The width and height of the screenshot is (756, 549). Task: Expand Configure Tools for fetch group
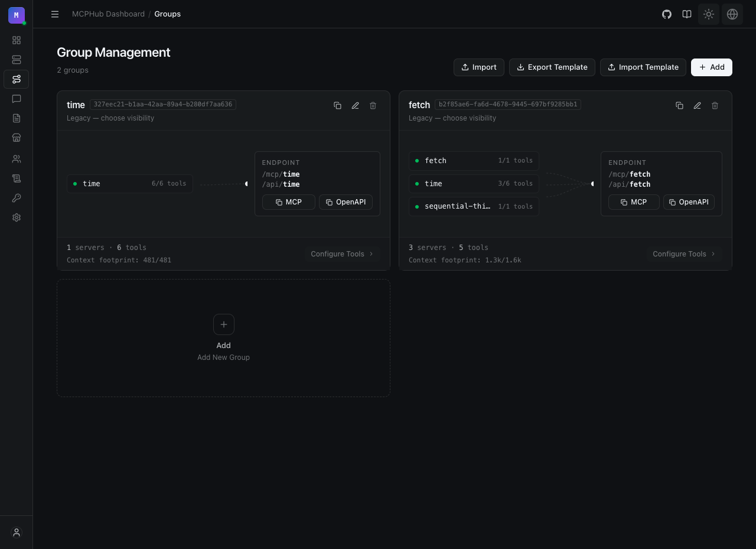coord(684,254)
